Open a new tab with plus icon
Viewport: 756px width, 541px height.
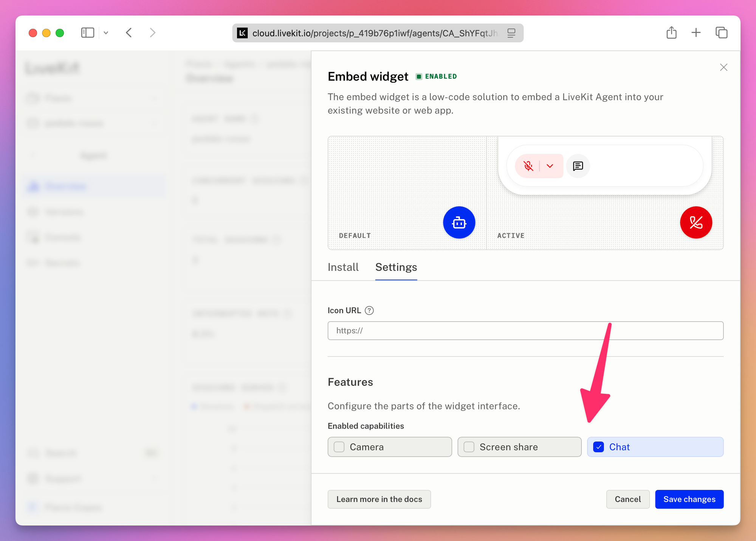pos(696,33)
